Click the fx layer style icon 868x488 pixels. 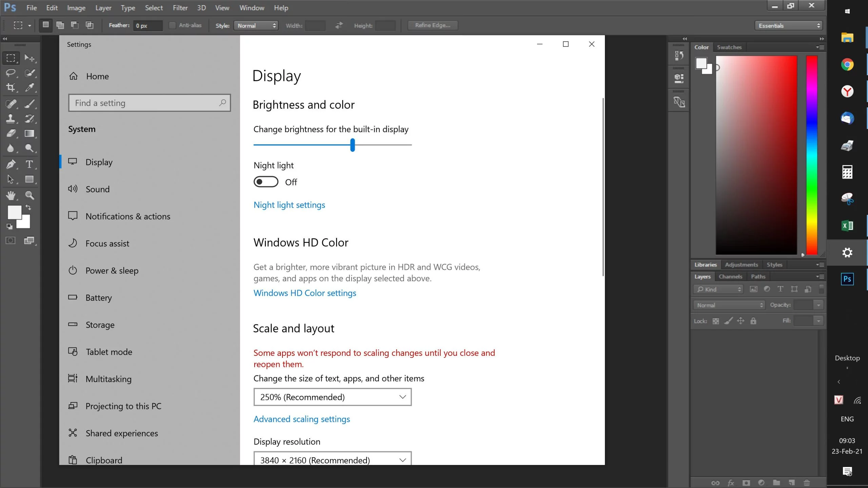731,483
